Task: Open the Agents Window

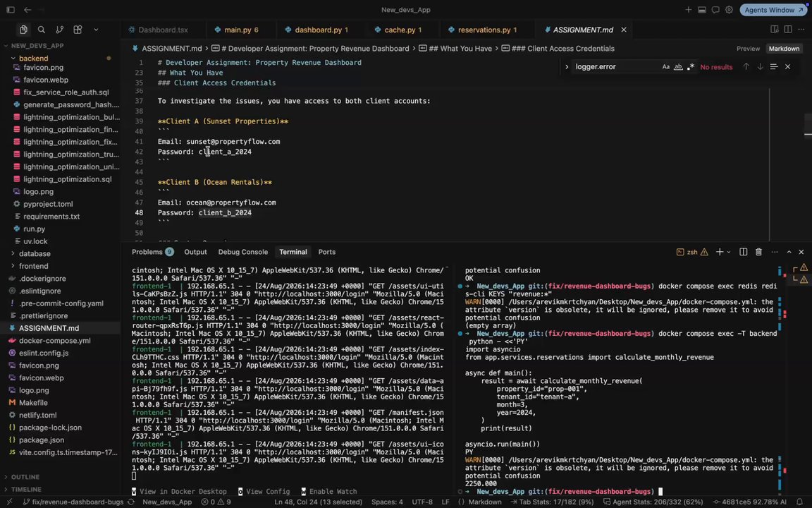Action: 773,10
